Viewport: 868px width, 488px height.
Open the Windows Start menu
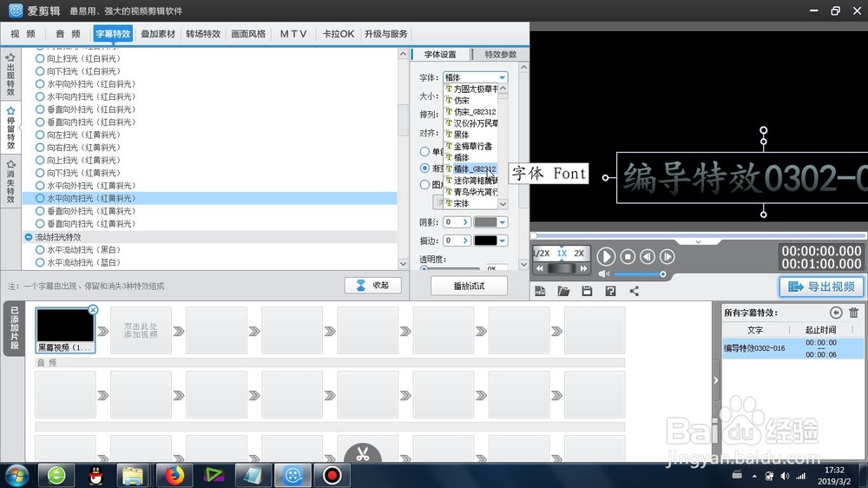click(16, 475)
